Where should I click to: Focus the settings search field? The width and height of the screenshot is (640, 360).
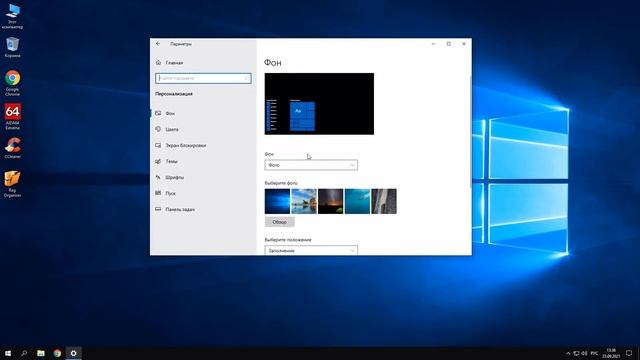tap(203, 78)
